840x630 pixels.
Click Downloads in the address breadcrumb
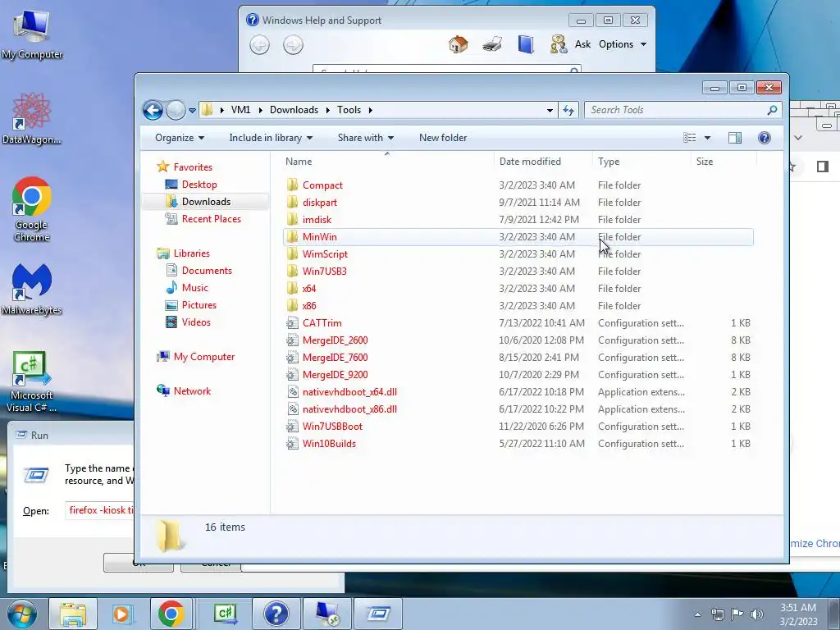point(294,110)
